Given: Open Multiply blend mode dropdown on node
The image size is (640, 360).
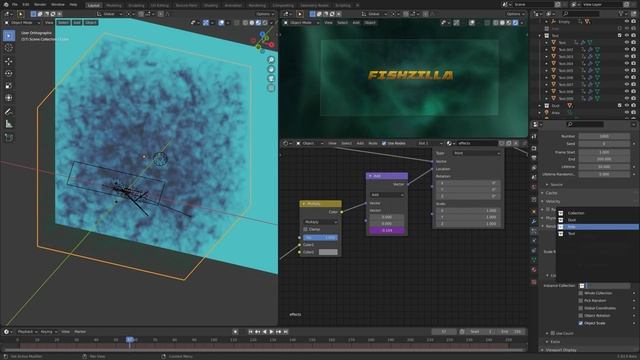Looking at the screenshot, I should [321, 222].
